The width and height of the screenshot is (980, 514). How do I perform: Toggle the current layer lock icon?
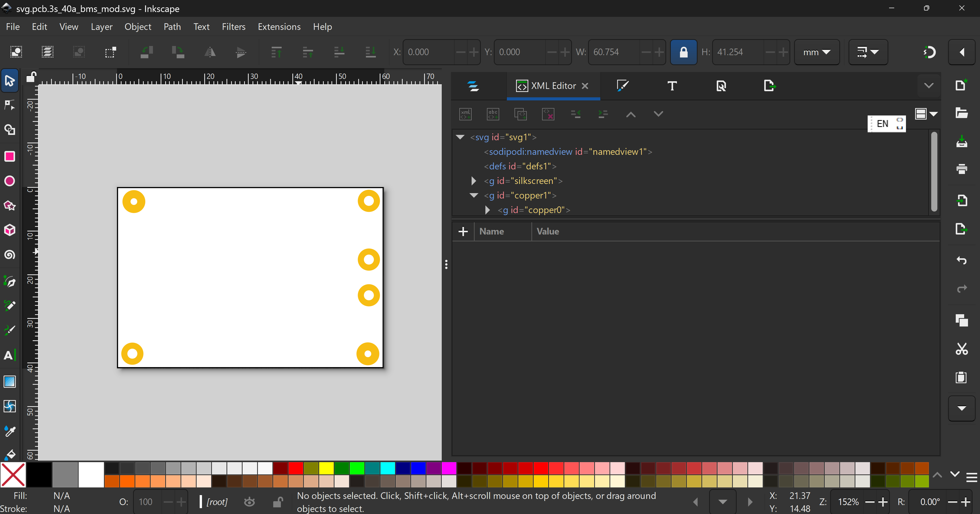pos(278,502)
